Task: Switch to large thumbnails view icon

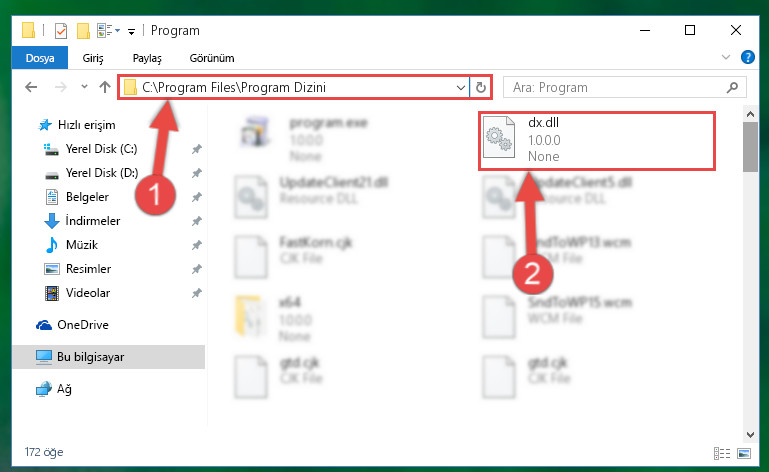Action: click(x=744, y=453)
